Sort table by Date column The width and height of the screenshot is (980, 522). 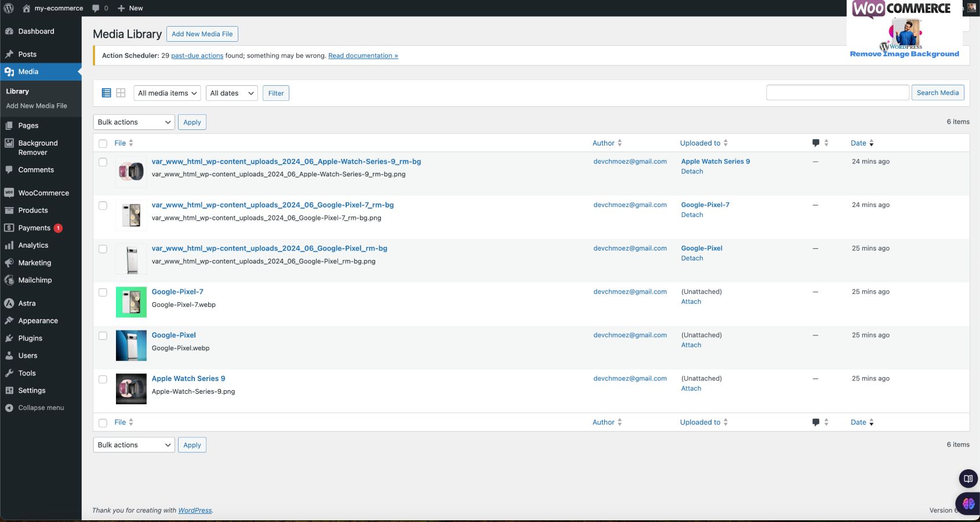click(x=858, y=143)
